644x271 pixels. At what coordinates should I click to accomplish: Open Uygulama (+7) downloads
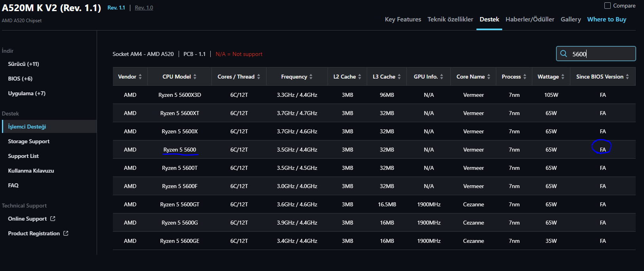pyautogui.click(x=27, y=93)
